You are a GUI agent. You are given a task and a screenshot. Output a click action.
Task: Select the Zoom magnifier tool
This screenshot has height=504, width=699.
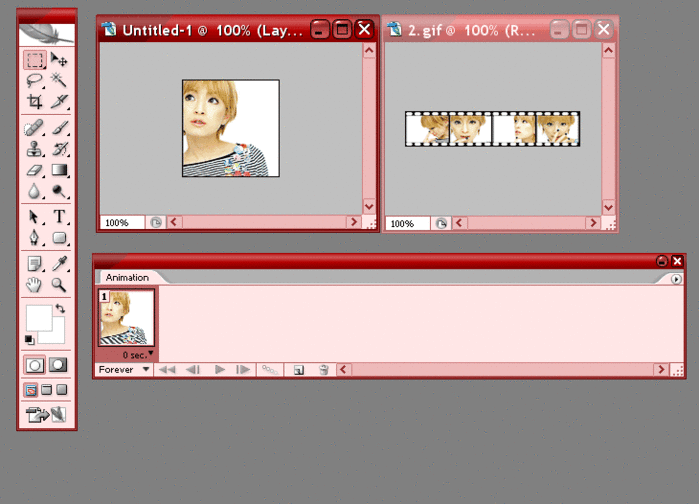click(59, 284)
